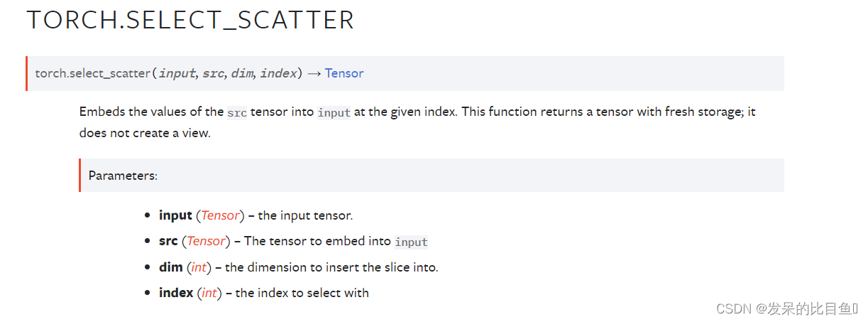Select the dim argument in function signature
Viewport: 868px width, 322px height.
(x=242, y=73)
